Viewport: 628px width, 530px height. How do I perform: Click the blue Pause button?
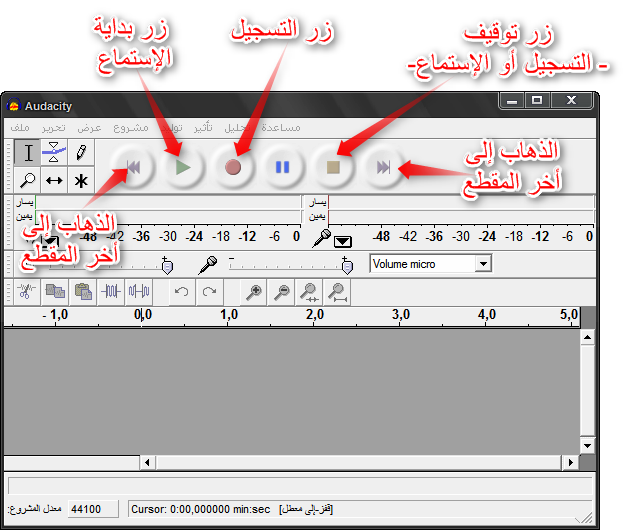tap(282, 168)
